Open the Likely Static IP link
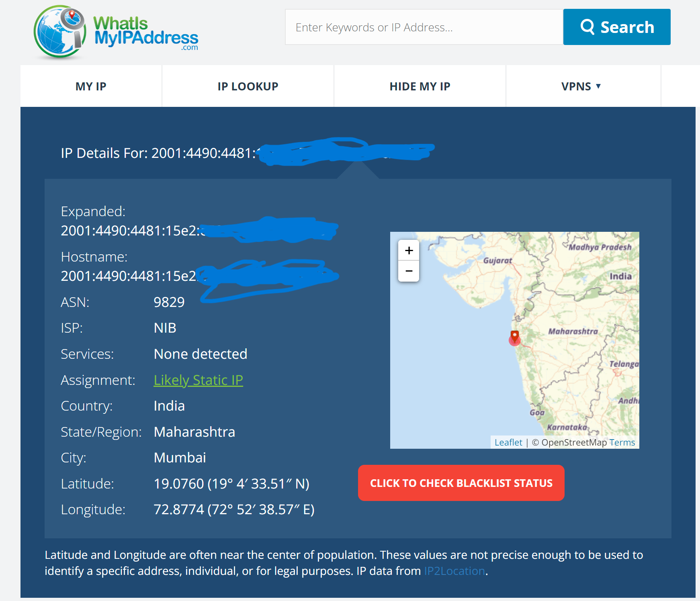700x601 pixels. coord(198,380)
